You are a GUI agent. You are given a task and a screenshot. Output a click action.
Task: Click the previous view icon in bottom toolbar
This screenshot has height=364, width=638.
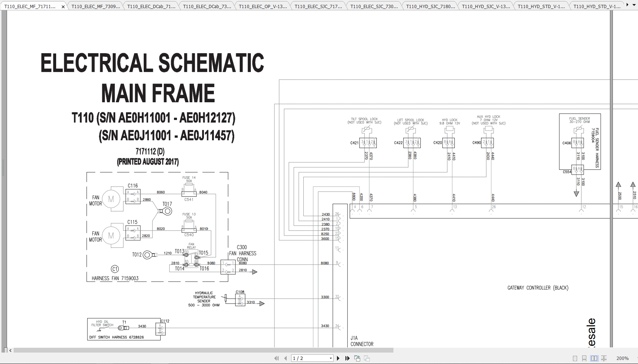click(357, 358)
